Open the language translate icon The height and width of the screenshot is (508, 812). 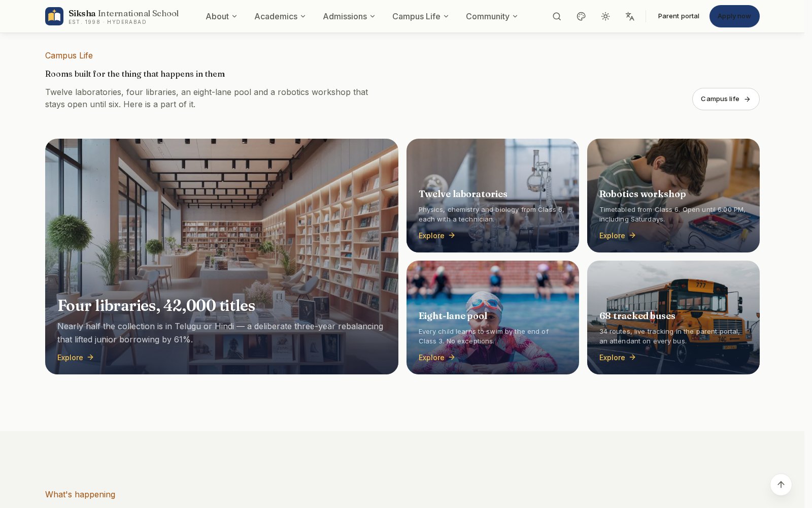pyautogui.click(x=630, y=16)
